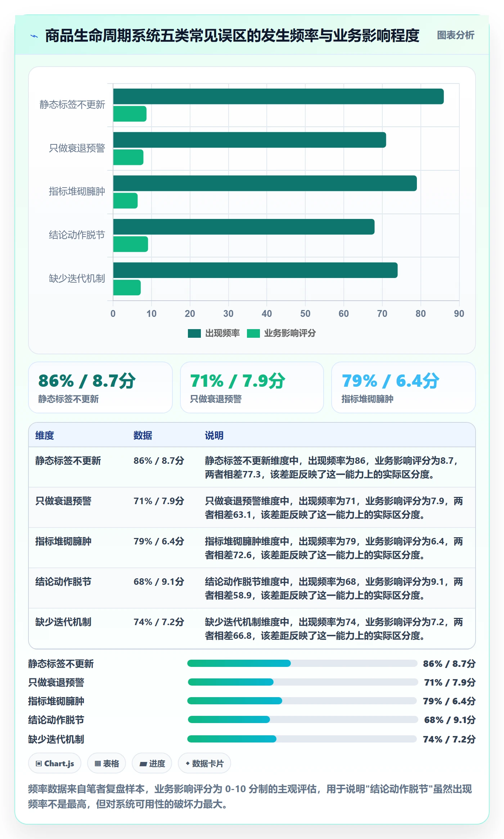The height and width of the screenshot is (839, 504).
Task: Click the 指标堆砌臃肿 light green score bar
Action: 125,201
